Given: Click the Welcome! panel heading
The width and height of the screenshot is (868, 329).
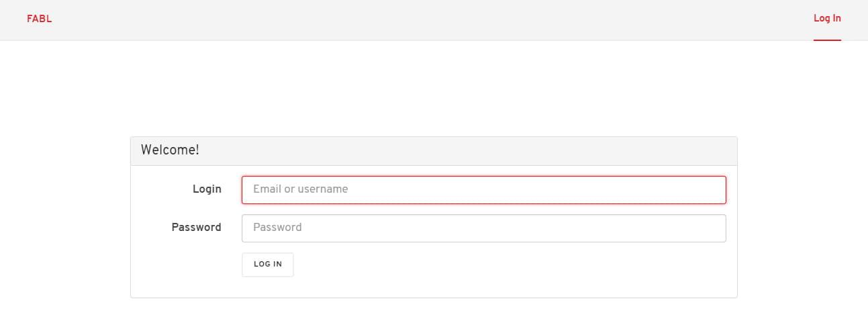Looking at the screenshot, I should pyautogui.click(x=170, y=150).
